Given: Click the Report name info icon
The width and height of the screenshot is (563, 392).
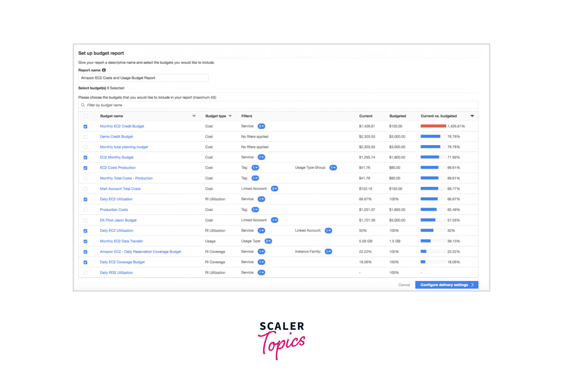Looking at the screenshot, I should (104, 70).
